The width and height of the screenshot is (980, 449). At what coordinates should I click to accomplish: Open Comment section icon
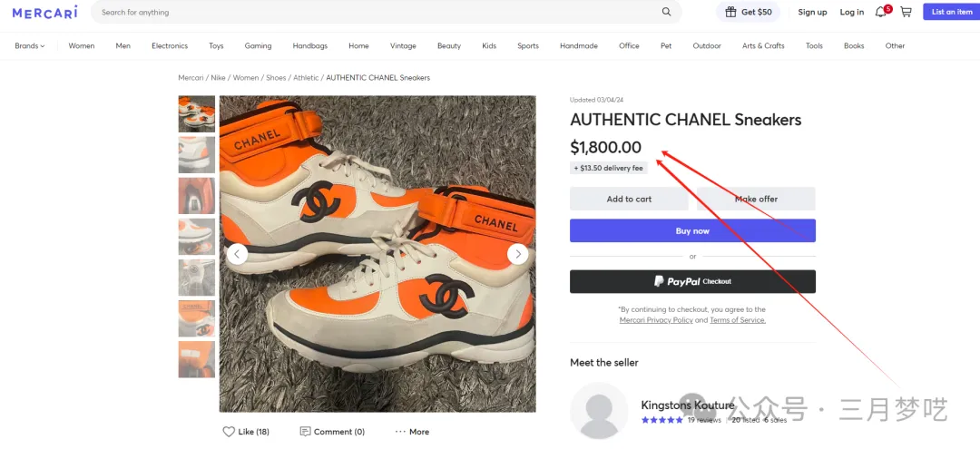[305, 432]
